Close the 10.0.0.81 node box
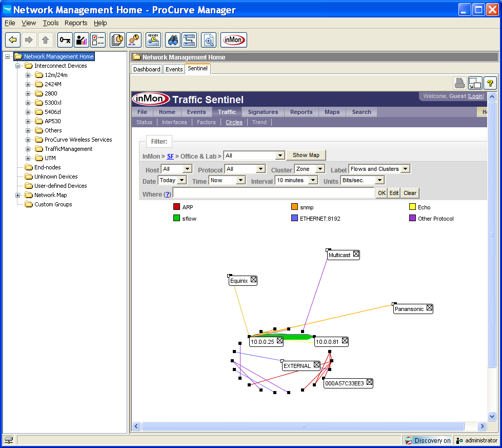 click(345, 341)
